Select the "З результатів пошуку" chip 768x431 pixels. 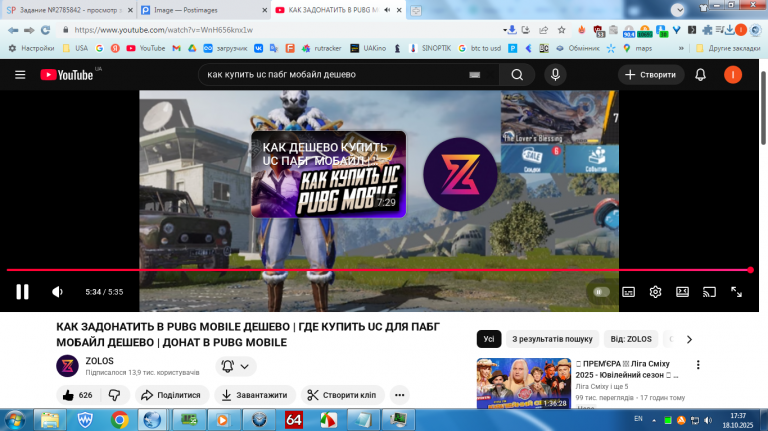pyautogui.click(x=552, y=339)
